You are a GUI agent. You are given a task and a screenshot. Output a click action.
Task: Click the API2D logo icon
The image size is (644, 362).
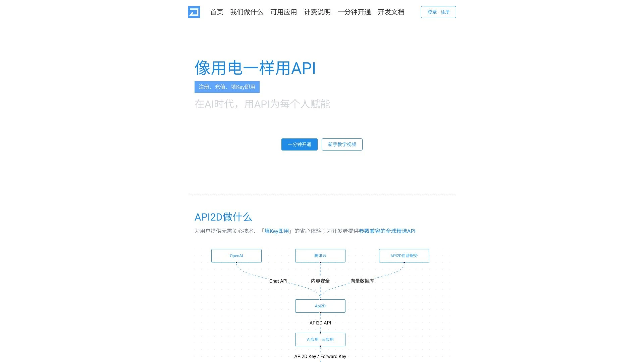(194, 12)
